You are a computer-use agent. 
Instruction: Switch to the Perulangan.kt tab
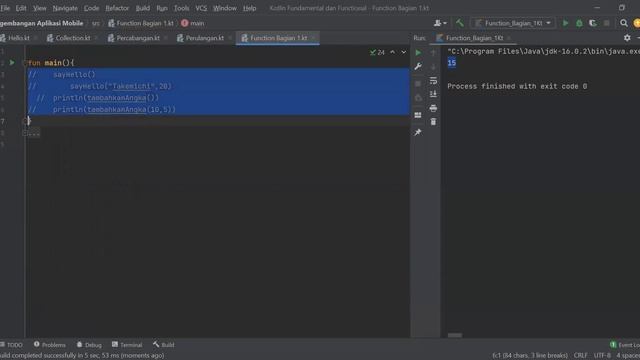click(x=205, y=38)
